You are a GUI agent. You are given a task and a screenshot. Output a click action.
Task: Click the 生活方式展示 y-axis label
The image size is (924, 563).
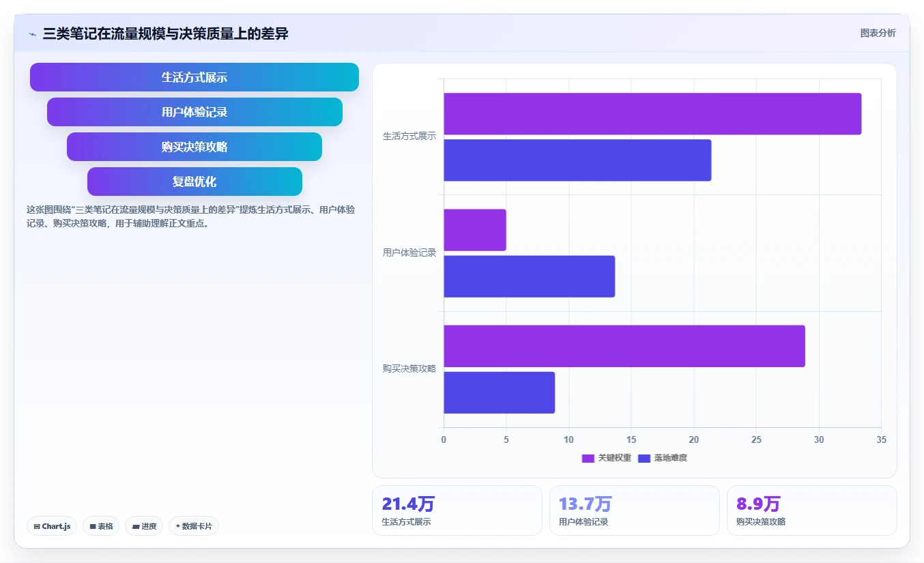(x=409, y=136)
